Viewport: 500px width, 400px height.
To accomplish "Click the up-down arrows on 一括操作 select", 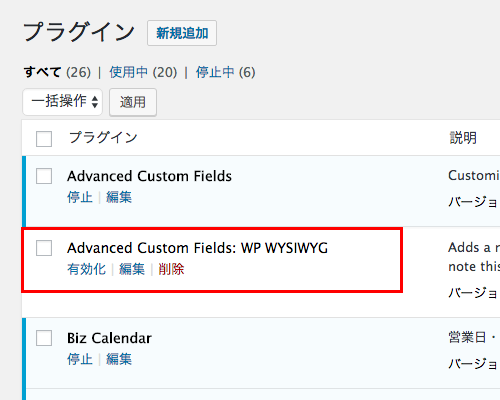I will pyautogui.click(x=95, y=102).
